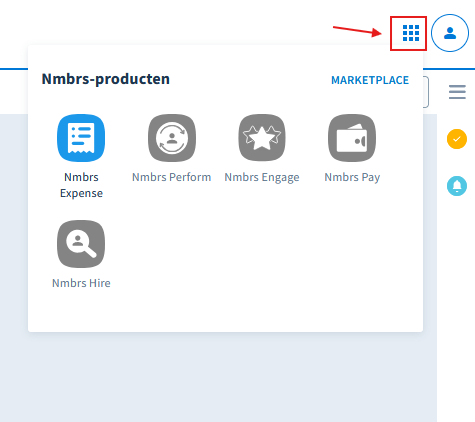Screen dimensions: 475x422
Task: Launch Nmbrs Expense app
Action: click(x=81, y=138)
